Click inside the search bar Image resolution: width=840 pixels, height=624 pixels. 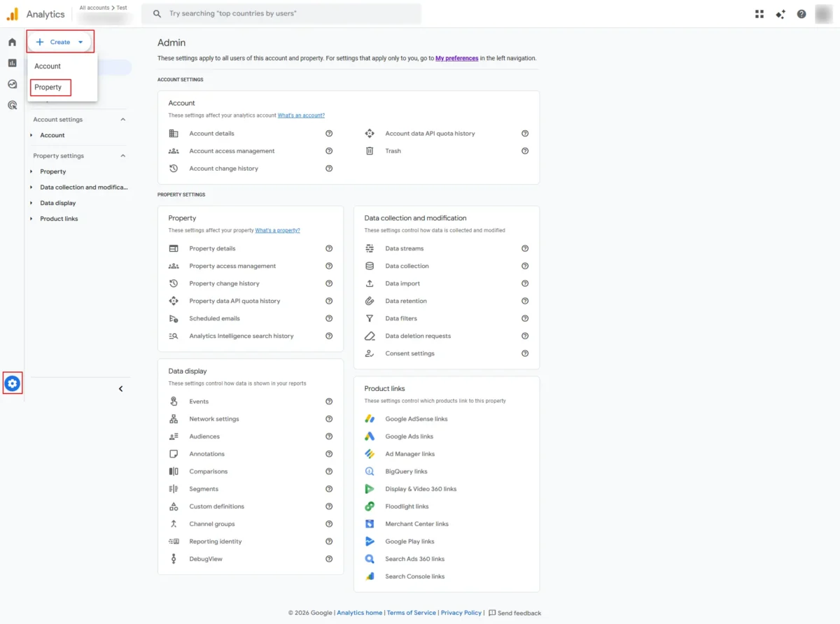tap(280, 13)
